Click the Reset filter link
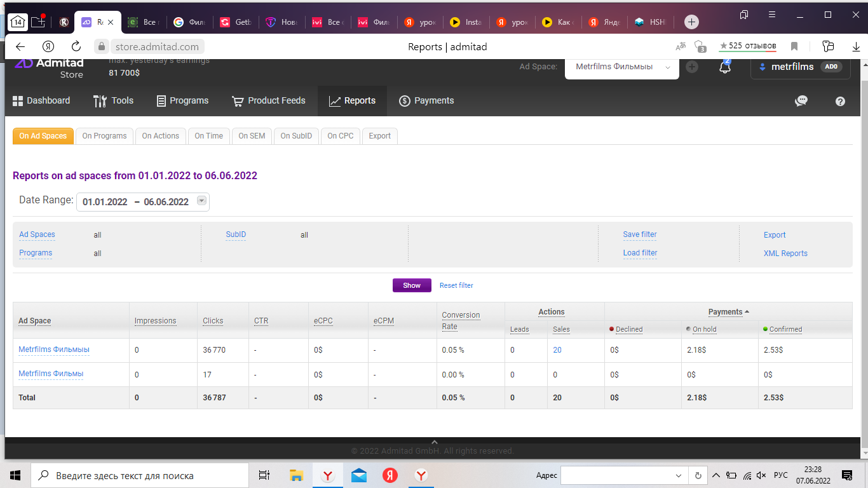This screenshot has width=868, height=488. (x=456, y=285)
